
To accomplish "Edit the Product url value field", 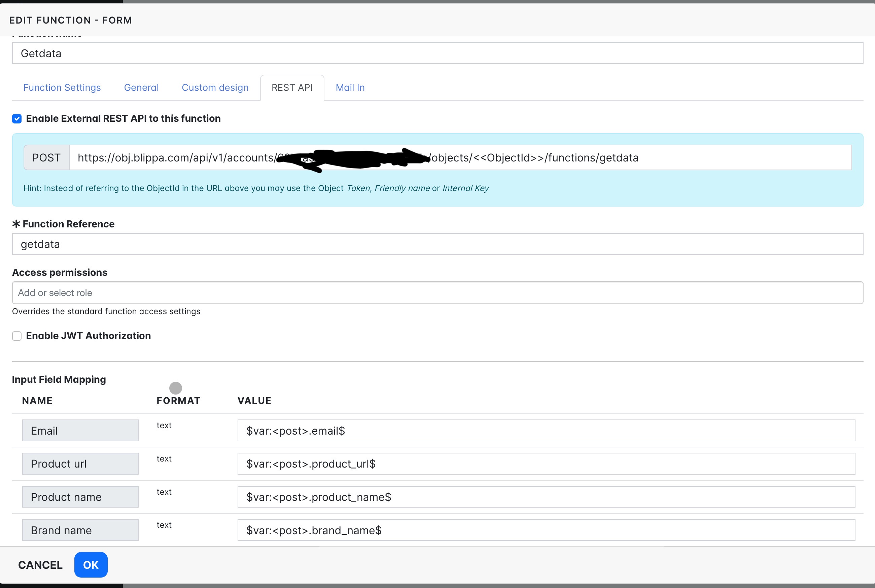I will pyautogui.click(x=546, y=464).
